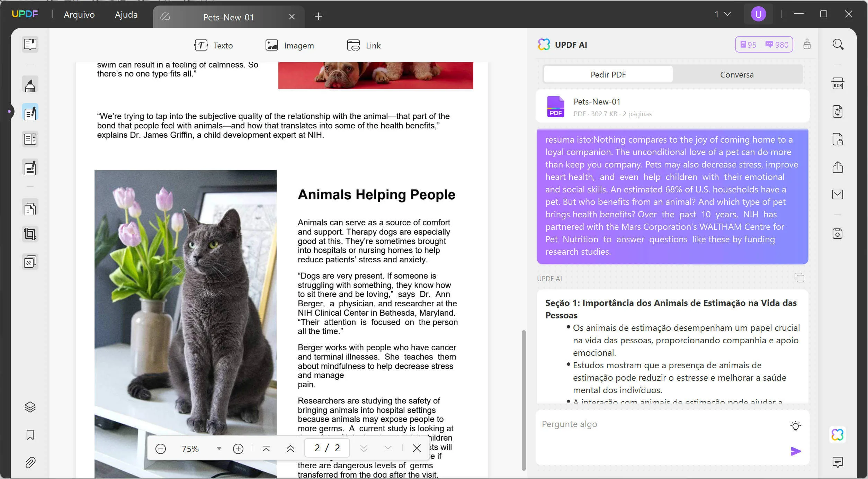This screenshot has width=868, height=479.
Task: Click the Crop Pages icon
Action: point(30,234)
